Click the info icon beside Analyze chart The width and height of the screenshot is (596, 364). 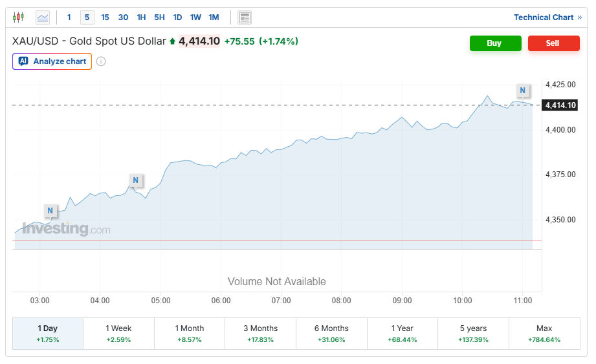(x=101, y=61)
